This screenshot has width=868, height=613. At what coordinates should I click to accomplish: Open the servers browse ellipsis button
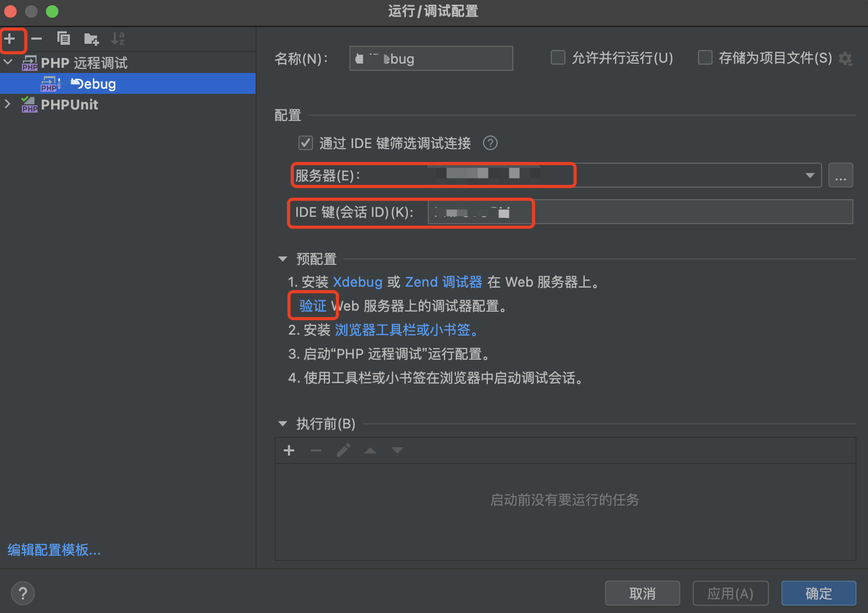click(841, 175)
